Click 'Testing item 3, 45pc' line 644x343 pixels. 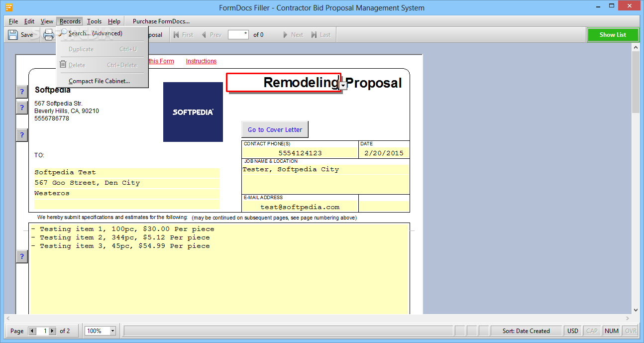click(120, 246)
